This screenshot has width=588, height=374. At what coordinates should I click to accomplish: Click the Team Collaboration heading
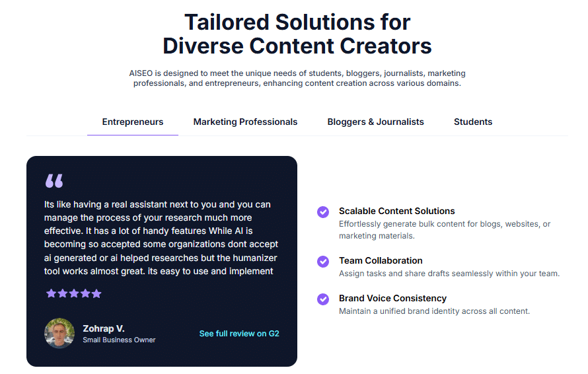(381, 261)
